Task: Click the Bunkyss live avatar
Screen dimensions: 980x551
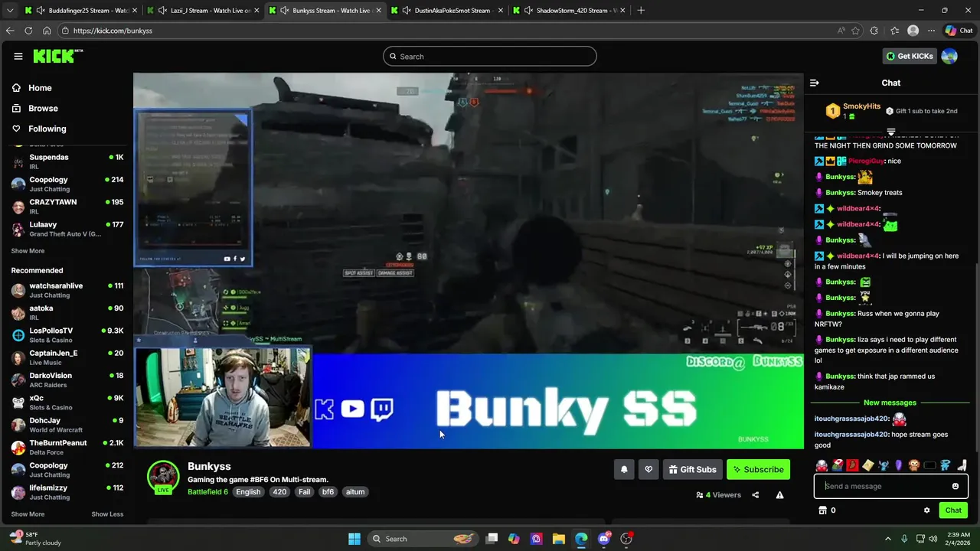Action: click(x=163, y=476)
